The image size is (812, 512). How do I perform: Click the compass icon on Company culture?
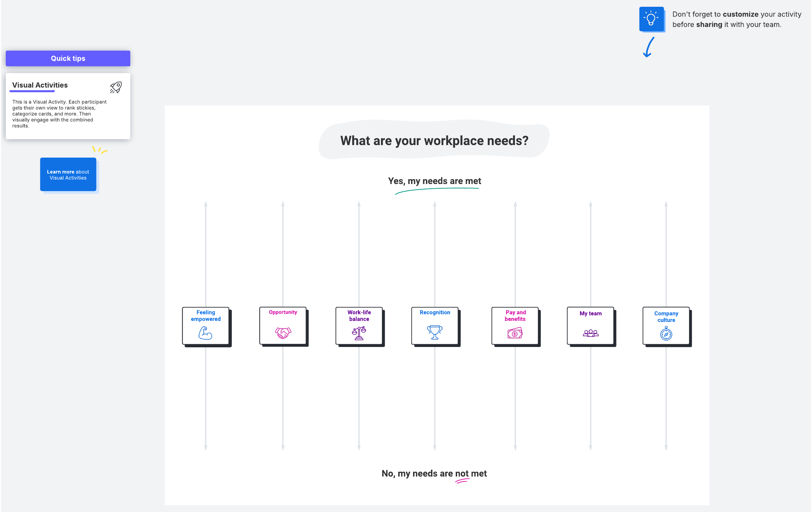click(x=666, y=334)
